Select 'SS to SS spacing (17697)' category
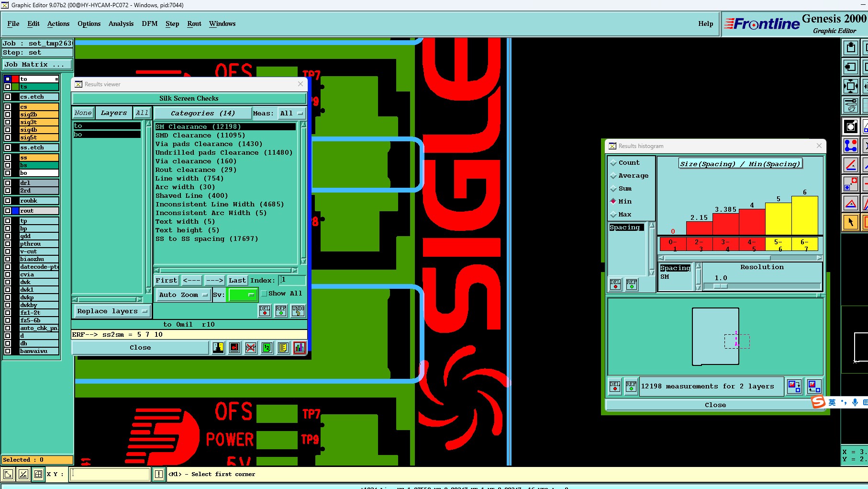This screenshot has width=868, height=489. [x=207, y=239]
